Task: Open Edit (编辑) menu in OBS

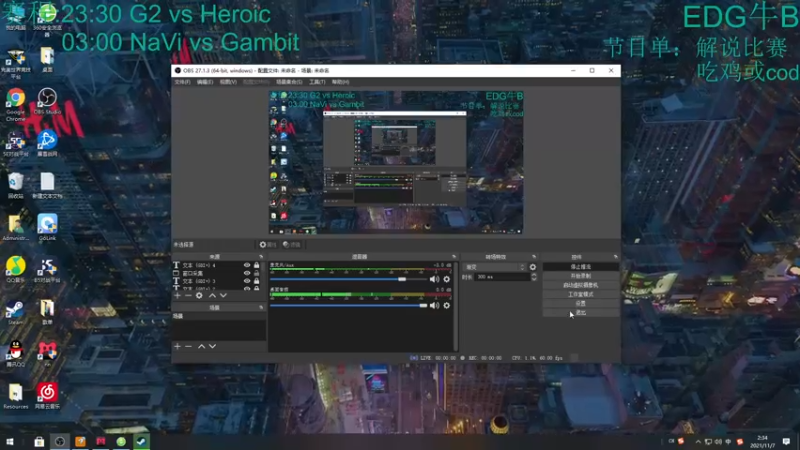Action: point(205,82)
